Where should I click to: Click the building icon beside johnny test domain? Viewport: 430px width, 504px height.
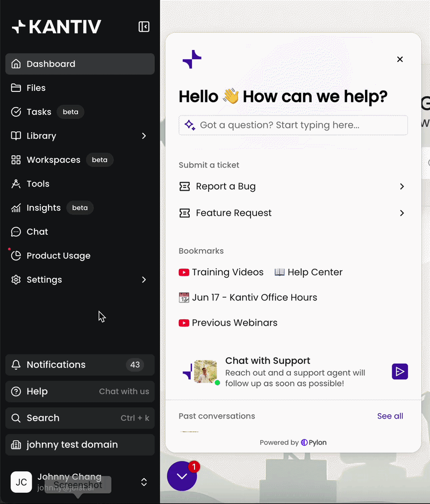point(16,445)
